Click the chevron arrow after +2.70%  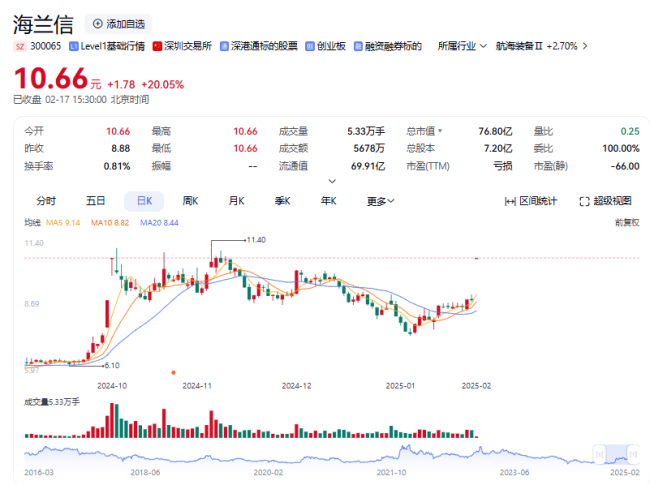[x=585, y=46]
